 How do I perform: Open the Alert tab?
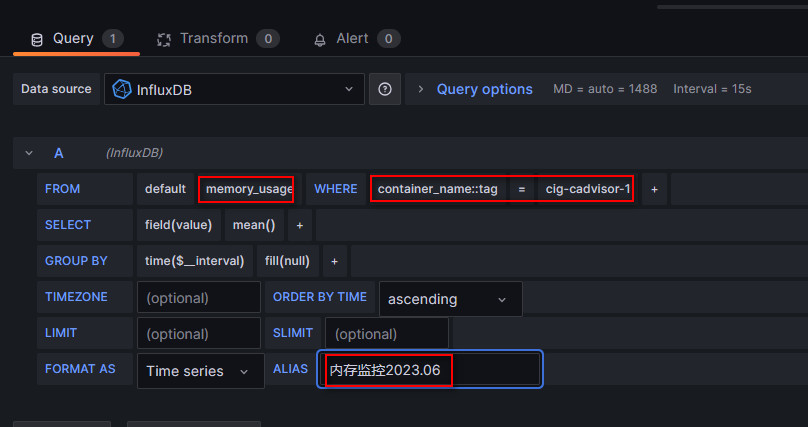357,39
